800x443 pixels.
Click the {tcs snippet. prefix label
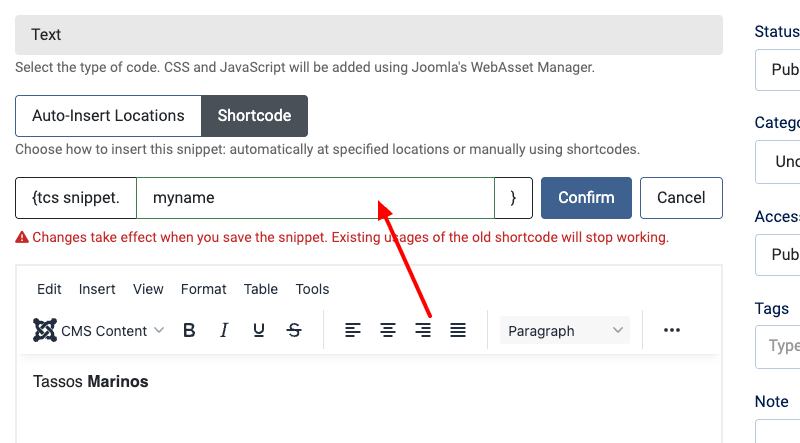76,198
